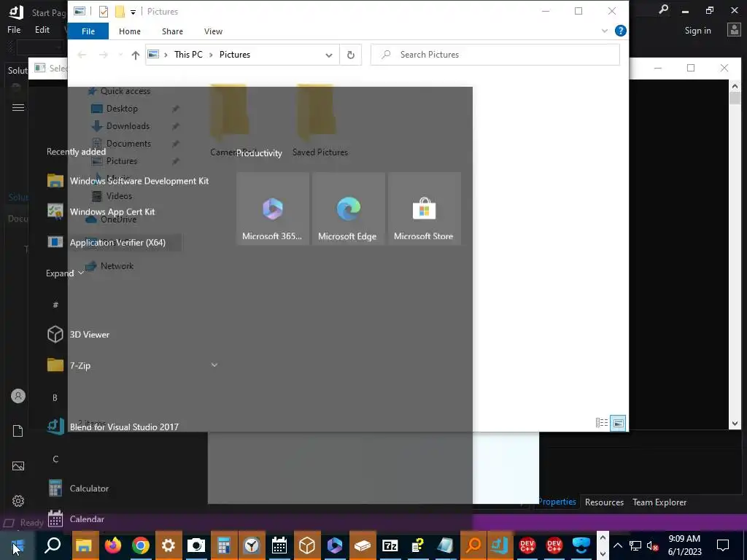
Task: Click Visual Studio account picture icon
Action: click(x=734, y=30)
